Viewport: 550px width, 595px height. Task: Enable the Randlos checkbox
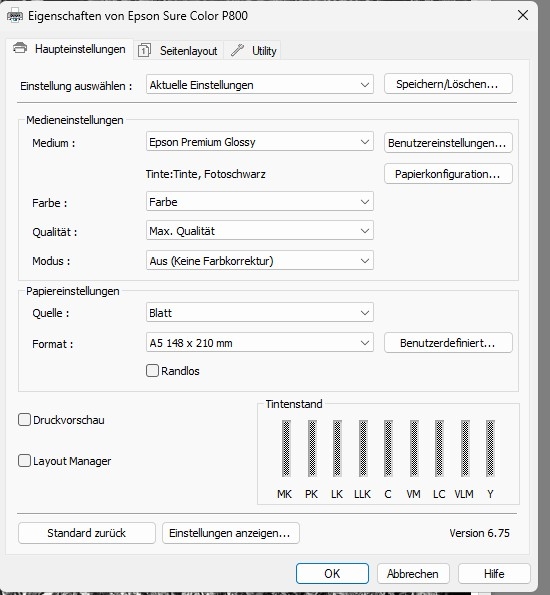pos(152,371)
